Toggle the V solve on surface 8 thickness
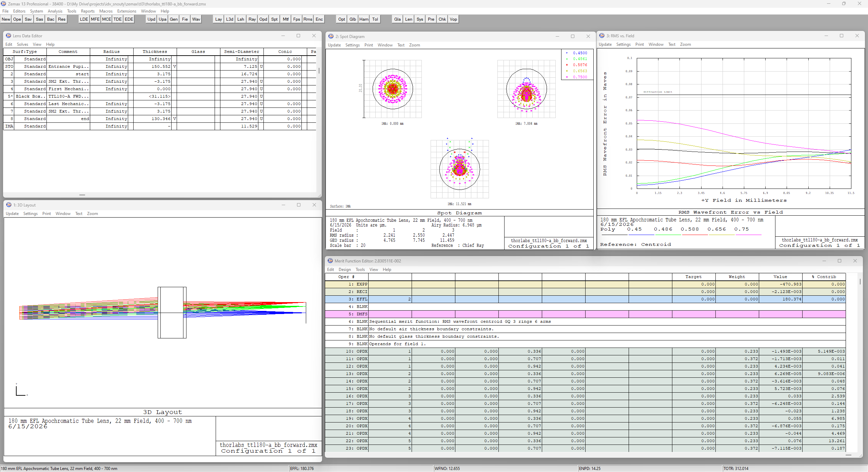 174,119
